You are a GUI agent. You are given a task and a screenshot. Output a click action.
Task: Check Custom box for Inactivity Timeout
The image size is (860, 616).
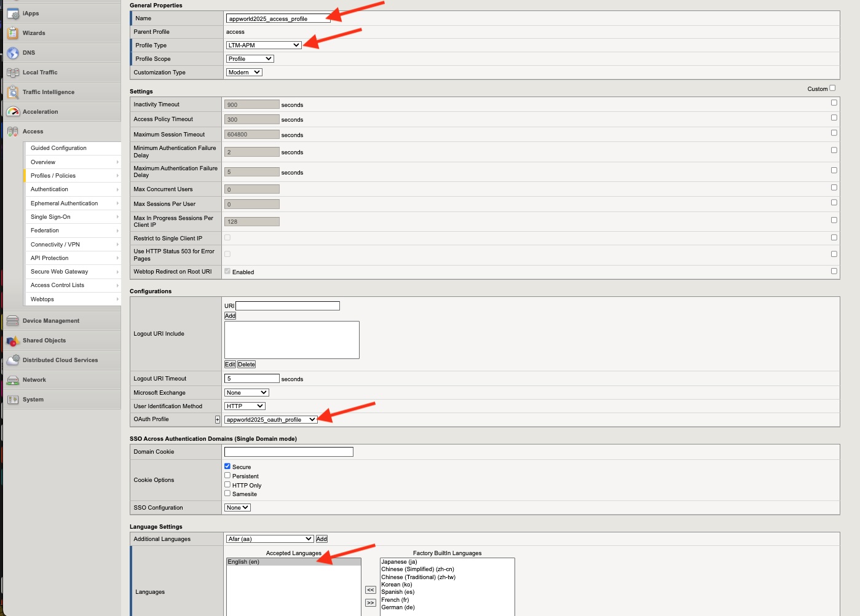834,103
